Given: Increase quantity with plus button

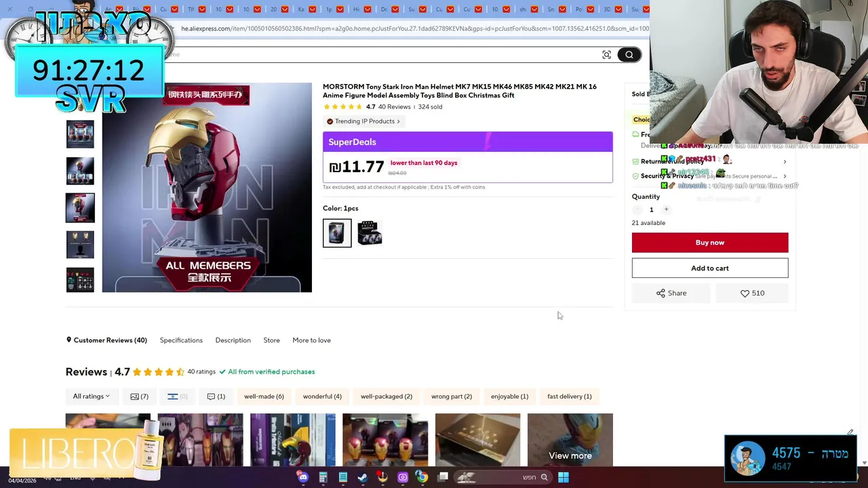Looking at the screenshot, I should 666,210.
